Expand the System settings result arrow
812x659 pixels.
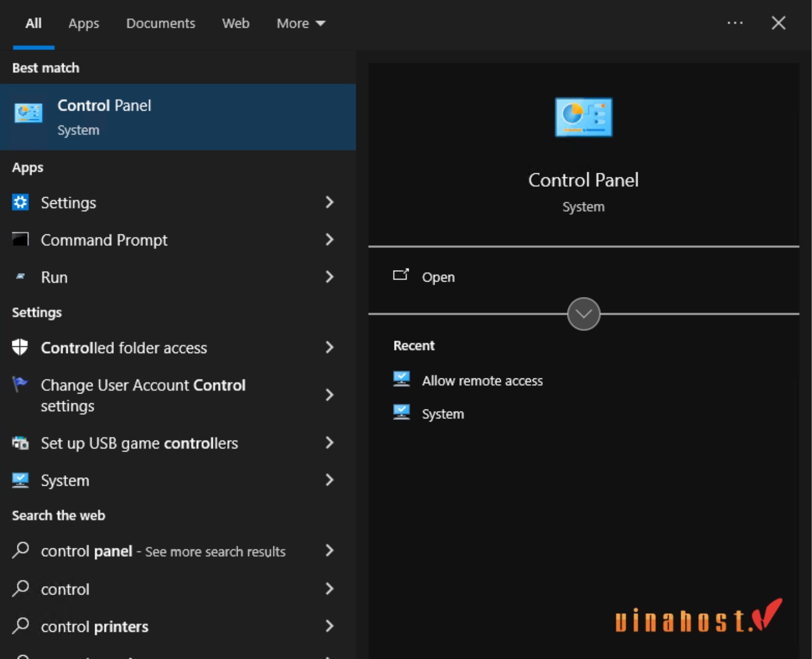[330, 480]
